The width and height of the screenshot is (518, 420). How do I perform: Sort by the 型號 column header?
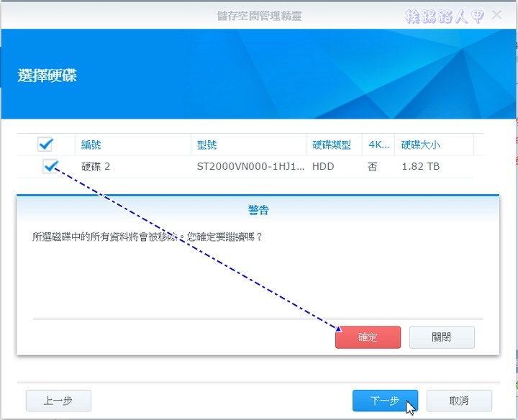tap(248, 145)
